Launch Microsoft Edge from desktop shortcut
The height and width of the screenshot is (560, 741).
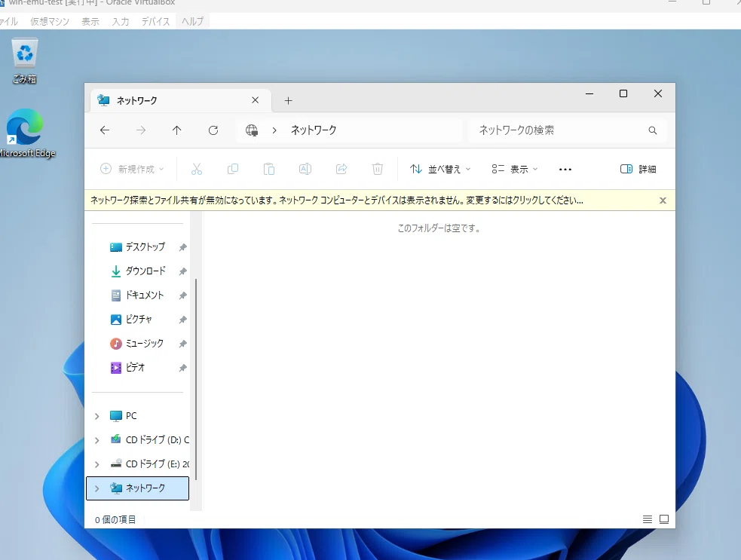26,133
